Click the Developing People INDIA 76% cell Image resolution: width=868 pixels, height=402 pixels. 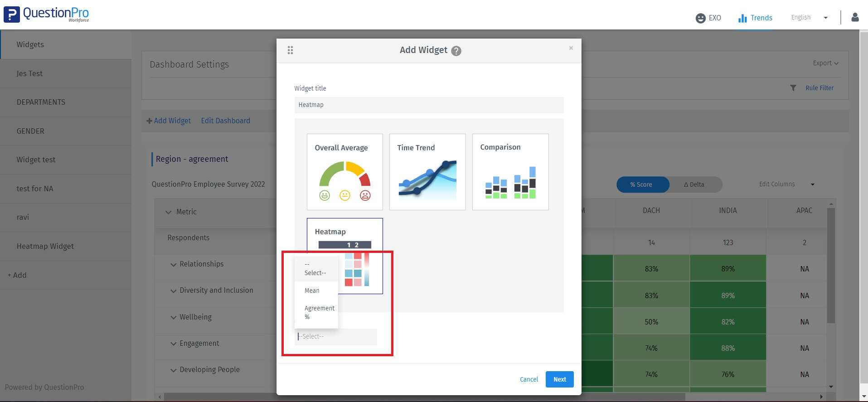click(x=728, y=374)
